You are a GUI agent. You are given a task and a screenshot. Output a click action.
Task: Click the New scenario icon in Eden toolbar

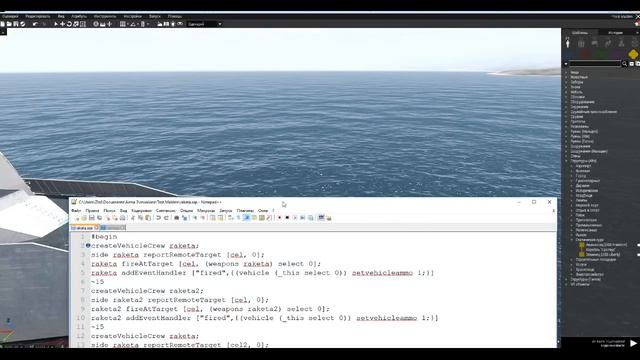(2, 24)
